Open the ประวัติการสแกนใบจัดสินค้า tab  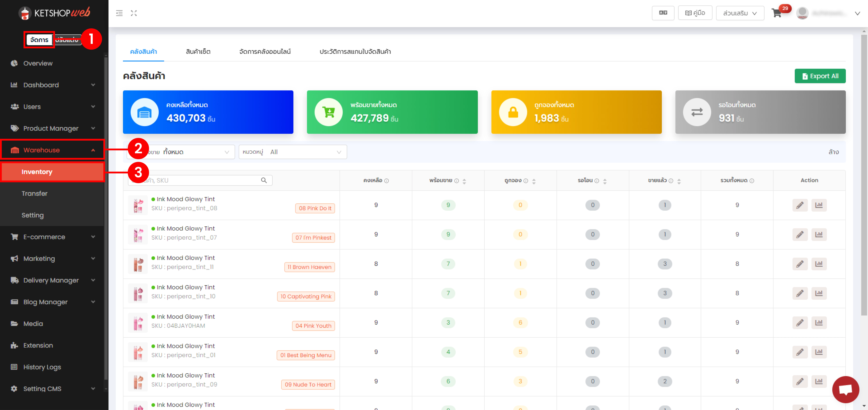[355, 52]
